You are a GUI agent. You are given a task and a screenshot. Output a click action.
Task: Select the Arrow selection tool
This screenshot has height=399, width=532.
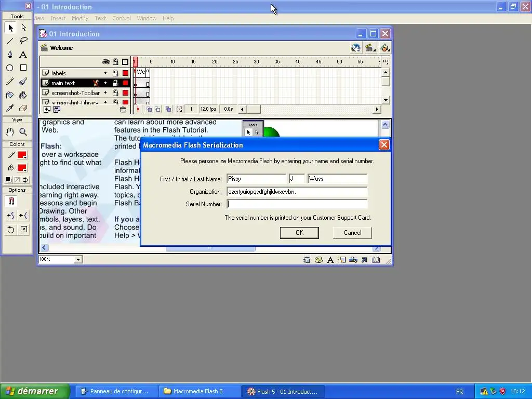(x=10, y=28)
